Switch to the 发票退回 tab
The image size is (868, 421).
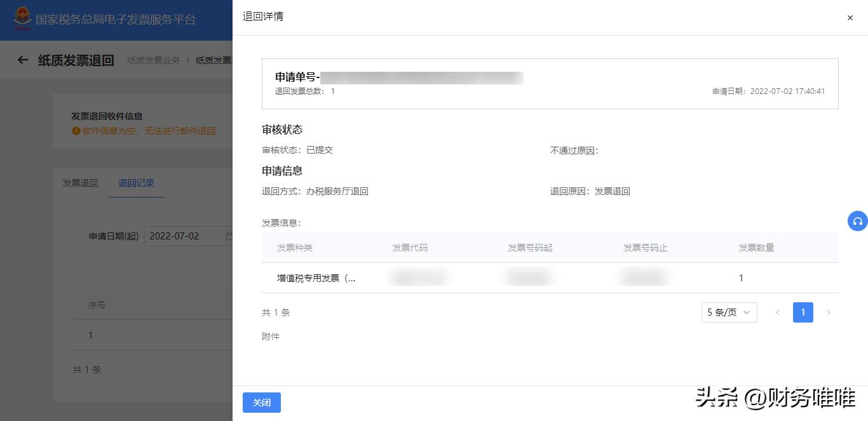click(79, 183)
